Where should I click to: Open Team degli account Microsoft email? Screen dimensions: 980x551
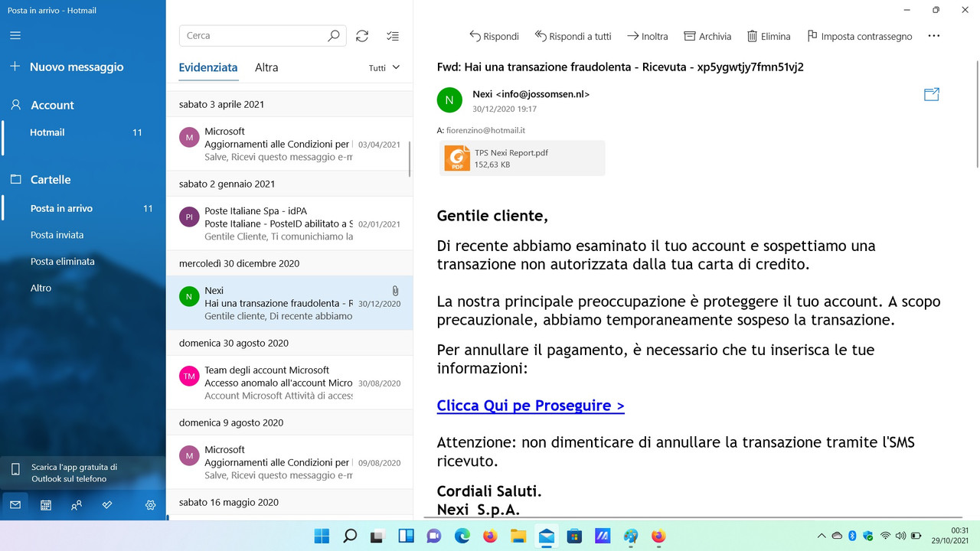289,383
